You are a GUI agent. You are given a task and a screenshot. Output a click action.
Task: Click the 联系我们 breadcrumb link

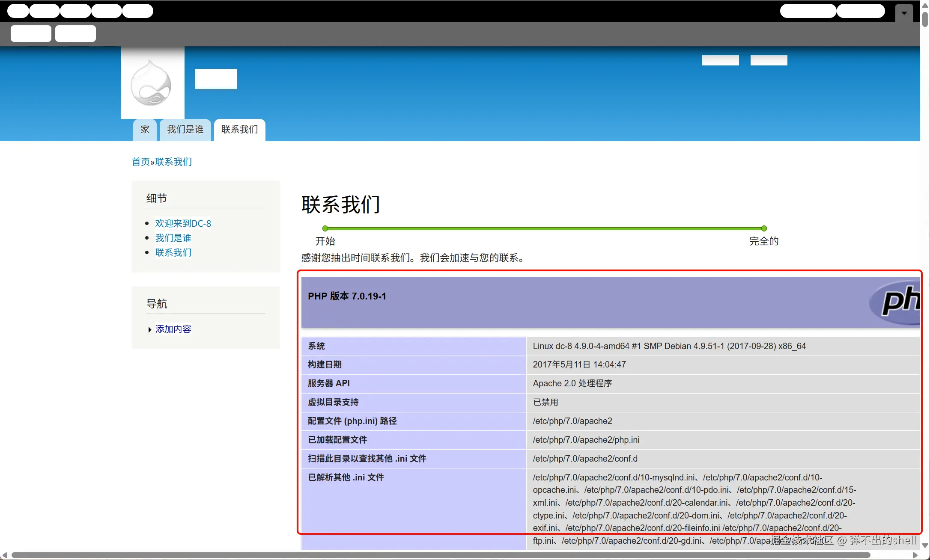click(173, 162)
